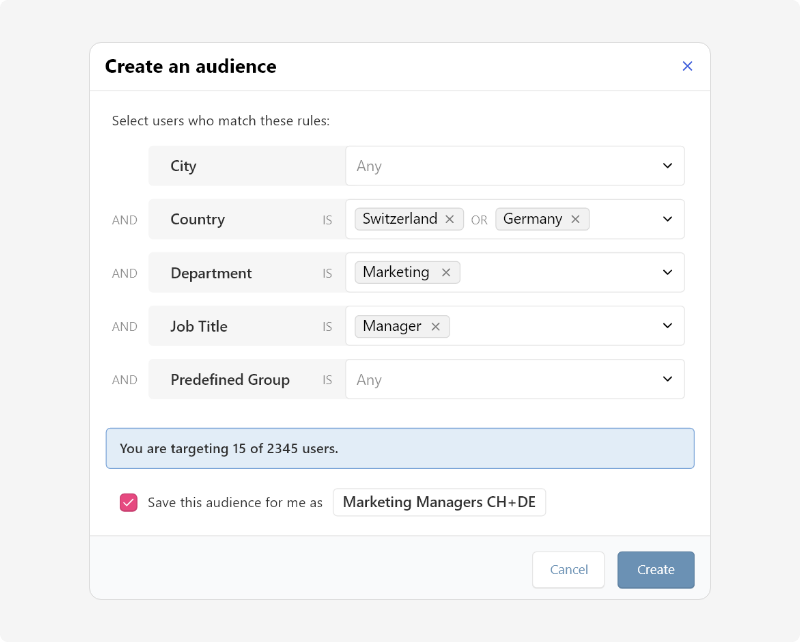Uncheck Save this audience for me
The width and height of the screenshot is (800, 642).
[x=129, y=502]
